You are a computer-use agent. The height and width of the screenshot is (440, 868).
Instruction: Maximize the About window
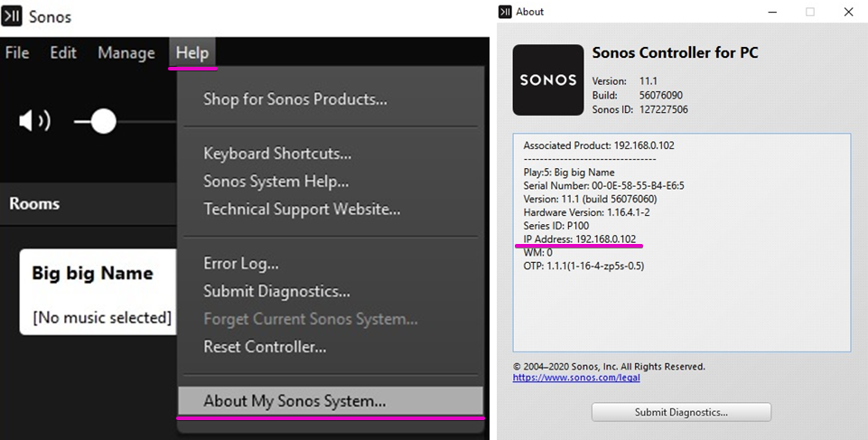coord(810,12)
